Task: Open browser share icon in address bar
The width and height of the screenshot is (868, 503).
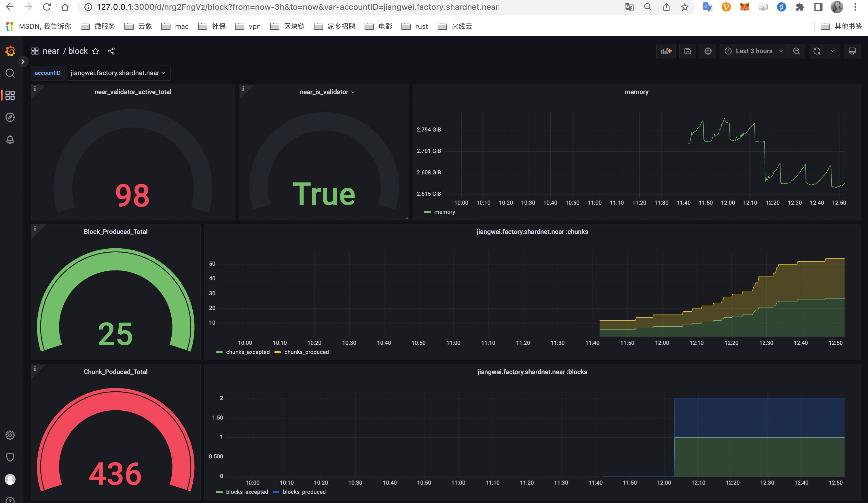Action: (666, 7)
